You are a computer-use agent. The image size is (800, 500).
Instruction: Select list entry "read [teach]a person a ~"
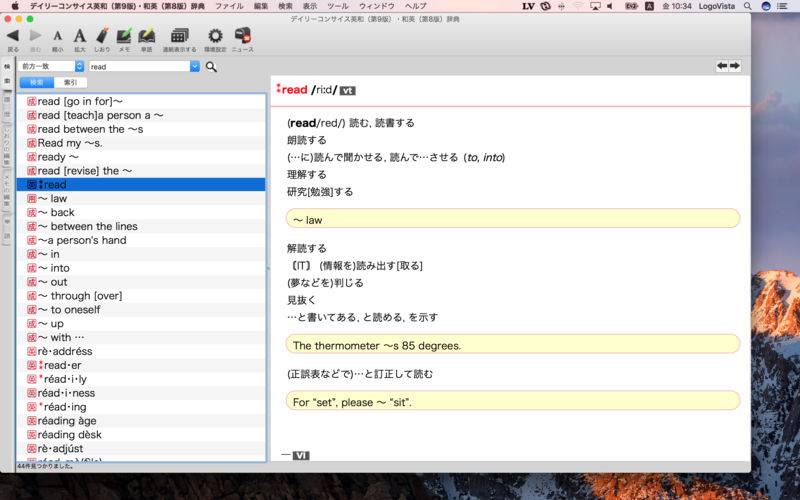click(x=141, y=115)
